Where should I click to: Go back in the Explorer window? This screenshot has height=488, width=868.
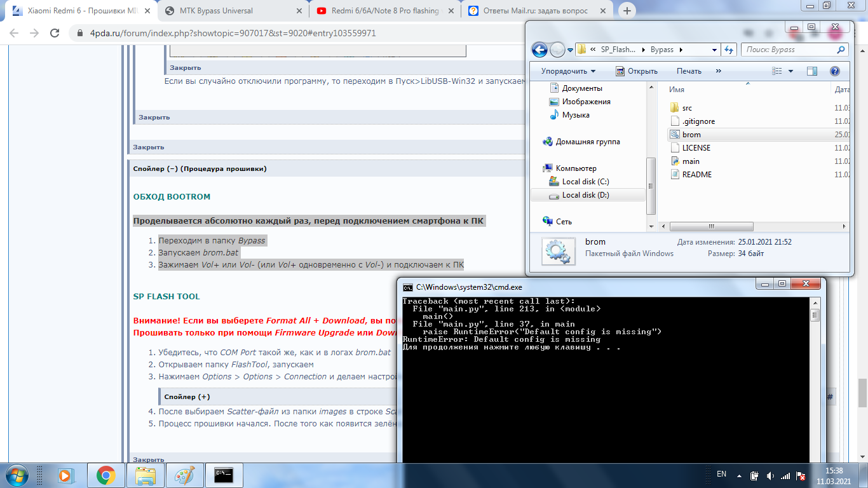(539, 50)
